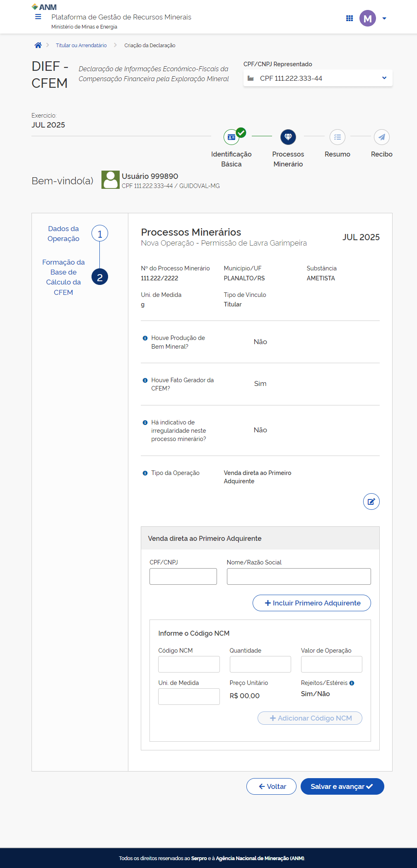Open the apps grid icon
This screenshot has width=417, height=868.
tap(350, 18)
